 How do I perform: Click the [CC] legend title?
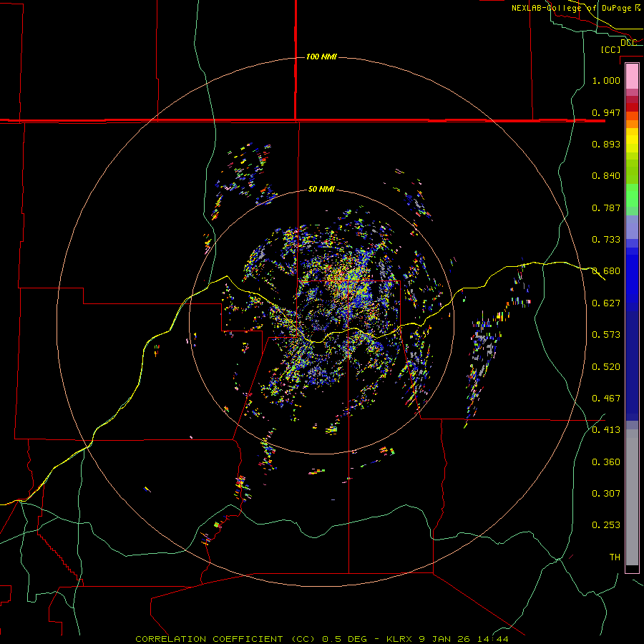click(611, 49)
